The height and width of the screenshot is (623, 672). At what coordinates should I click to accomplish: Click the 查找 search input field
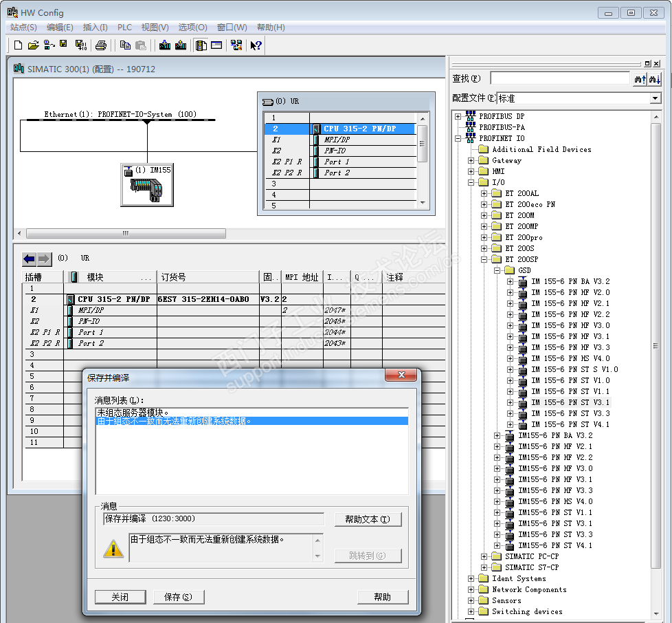pos(559,78)
